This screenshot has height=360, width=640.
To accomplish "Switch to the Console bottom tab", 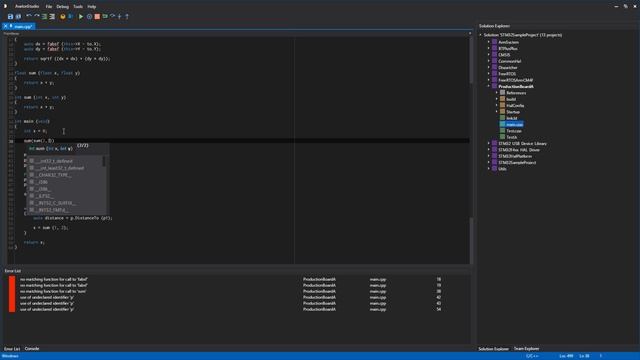I will click(32, 349).
